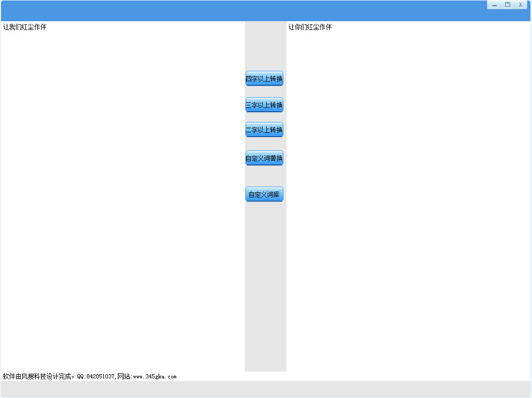This screenshot has width=532, height=398.
Task: Maximize the application window
Action: (x=508, y=5)
